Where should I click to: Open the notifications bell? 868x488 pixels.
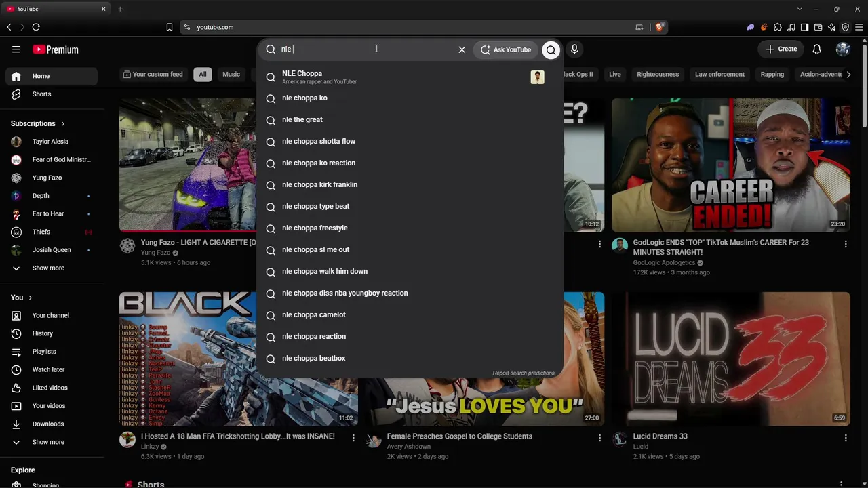[x=817, y=49]
